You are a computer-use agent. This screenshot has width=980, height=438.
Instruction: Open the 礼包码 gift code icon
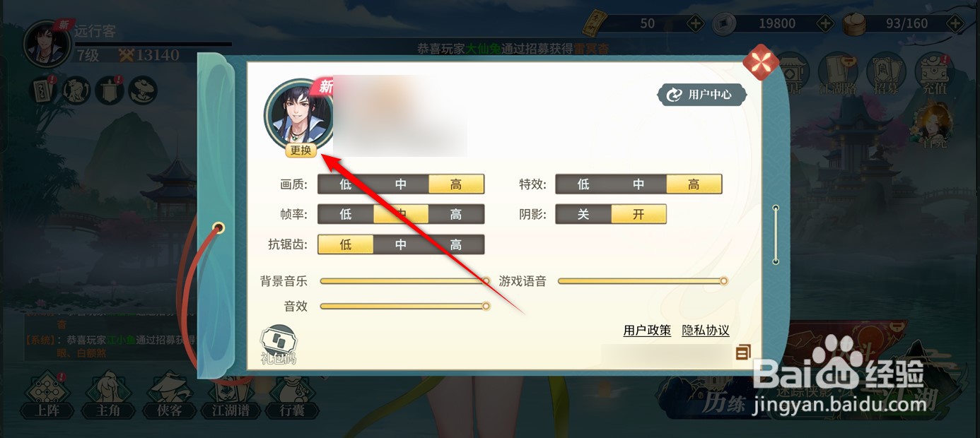(277, 344)
